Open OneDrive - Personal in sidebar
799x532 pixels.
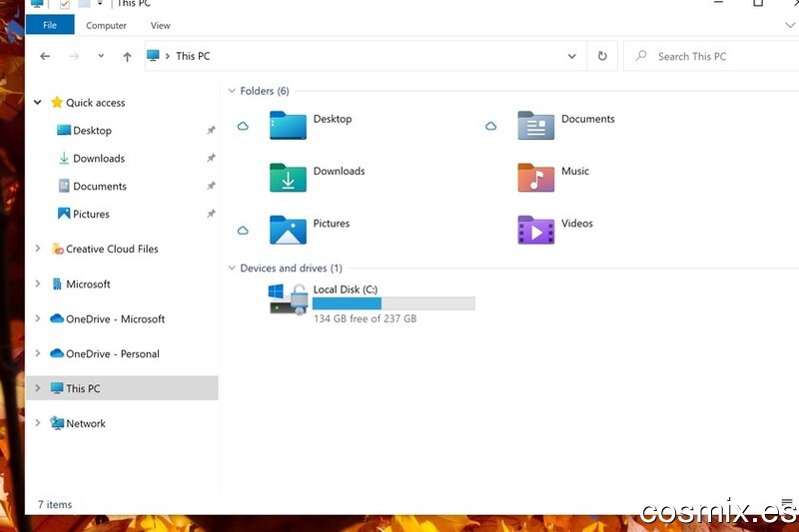[112, 353]
